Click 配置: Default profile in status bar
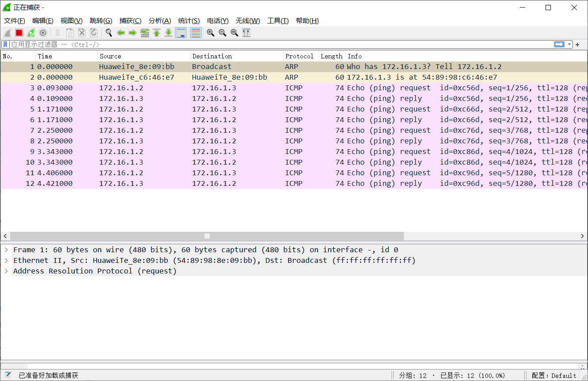The height and width of the screenshot is (381, 588). 554,375
